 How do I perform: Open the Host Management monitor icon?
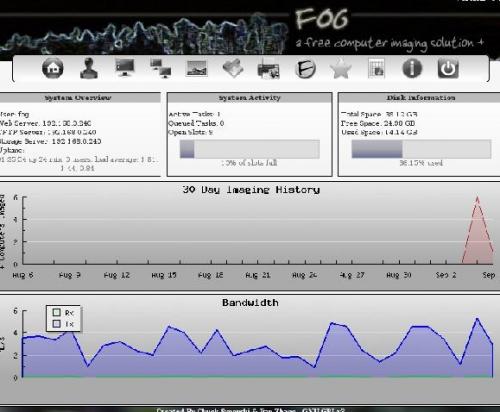click(124, 67)
